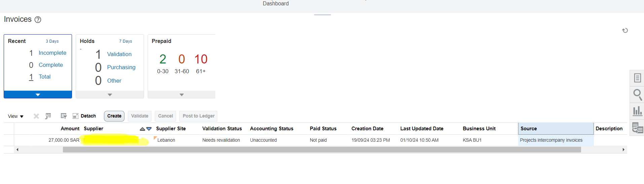
Task: Click the Needs revalidation cell
Action: [x=221, y=140]
